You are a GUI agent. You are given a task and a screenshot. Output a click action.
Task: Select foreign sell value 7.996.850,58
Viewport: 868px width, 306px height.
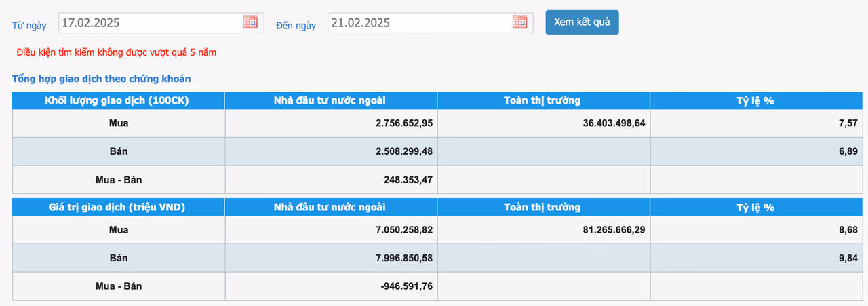tap(403, 258)
